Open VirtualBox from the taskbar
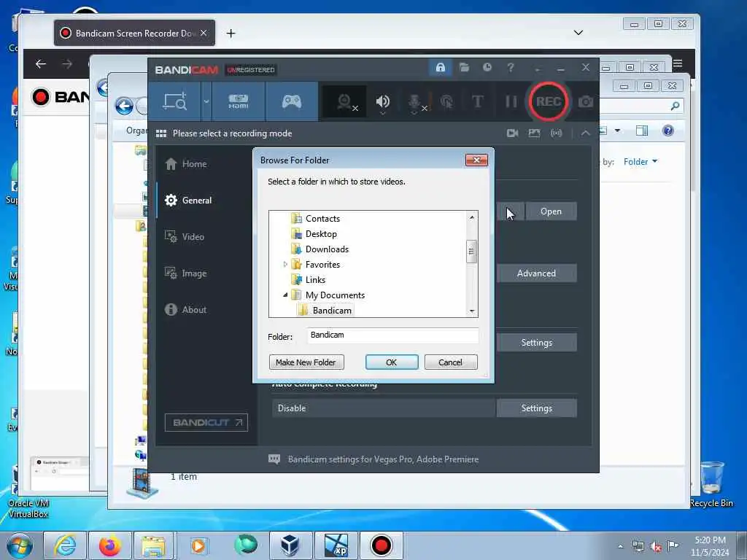Viewport: 747px width, 560px height. coord(290,545)
